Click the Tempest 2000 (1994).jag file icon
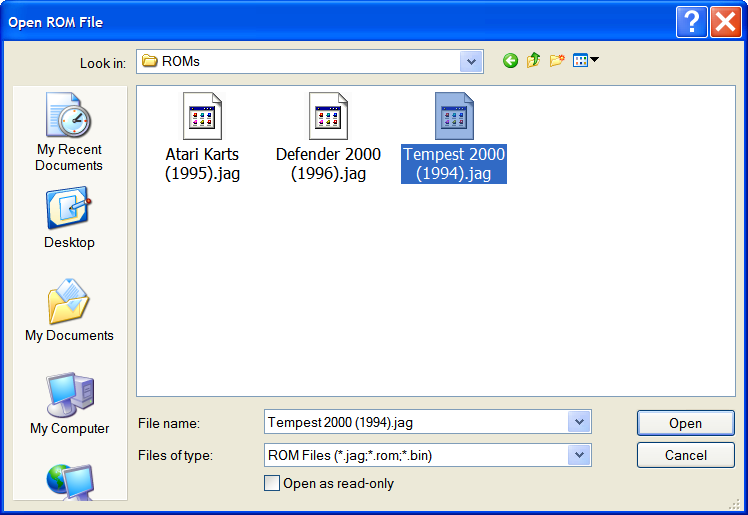Viewport: 748px width, 515px height. 454,116
